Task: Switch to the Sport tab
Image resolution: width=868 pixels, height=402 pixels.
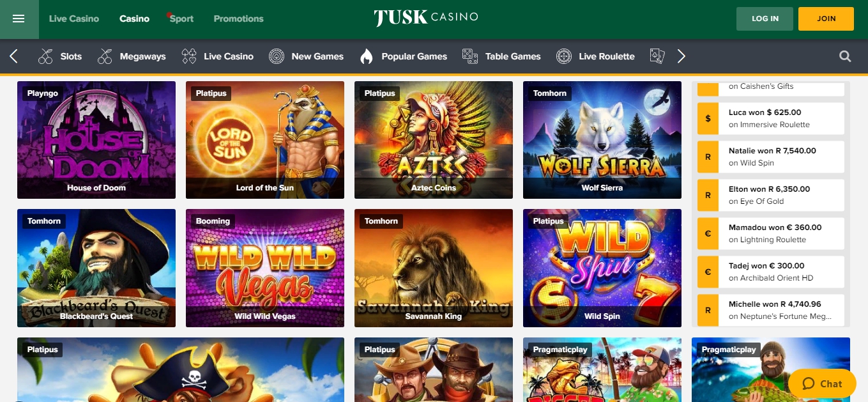Action: [181, 19]
